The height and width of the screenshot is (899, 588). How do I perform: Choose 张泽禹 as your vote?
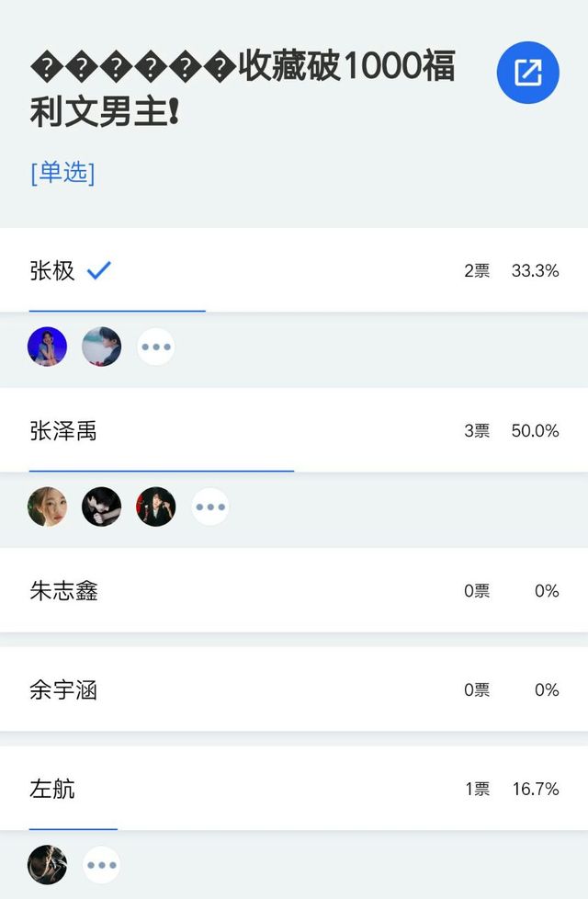(63, 431)
